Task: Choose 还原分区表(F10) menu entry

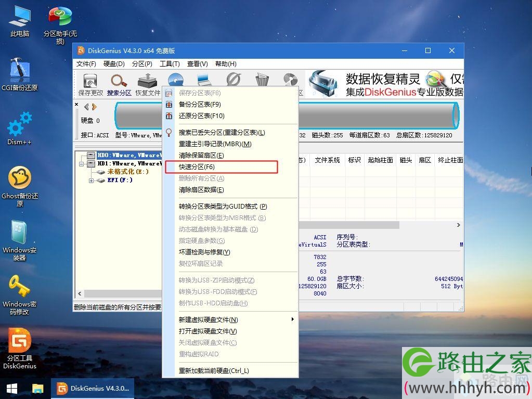Action: 230,116
